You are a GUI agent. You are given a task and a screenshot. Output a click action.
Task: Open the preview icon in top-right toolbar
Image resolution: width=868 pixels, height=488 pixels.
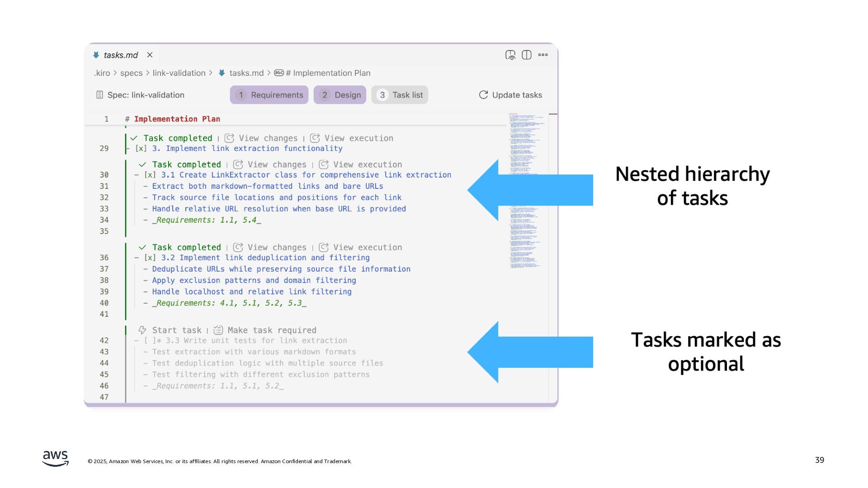510,55
